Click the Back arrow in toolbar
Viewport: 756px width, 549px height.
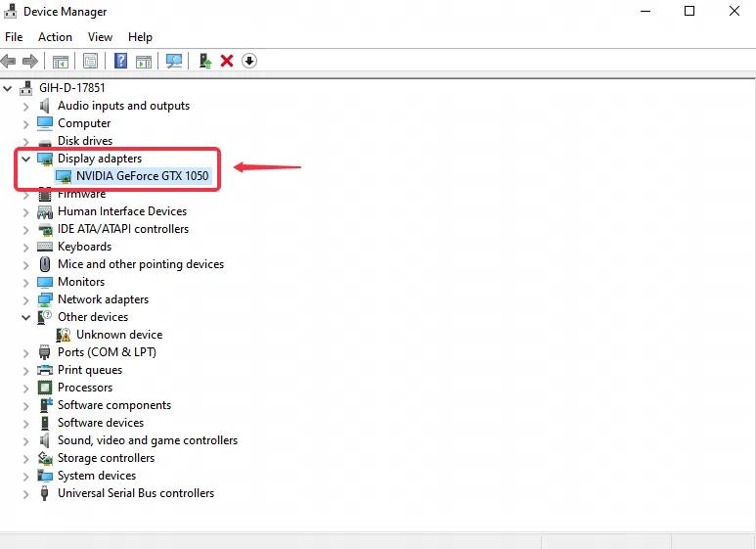pos(8,62)
